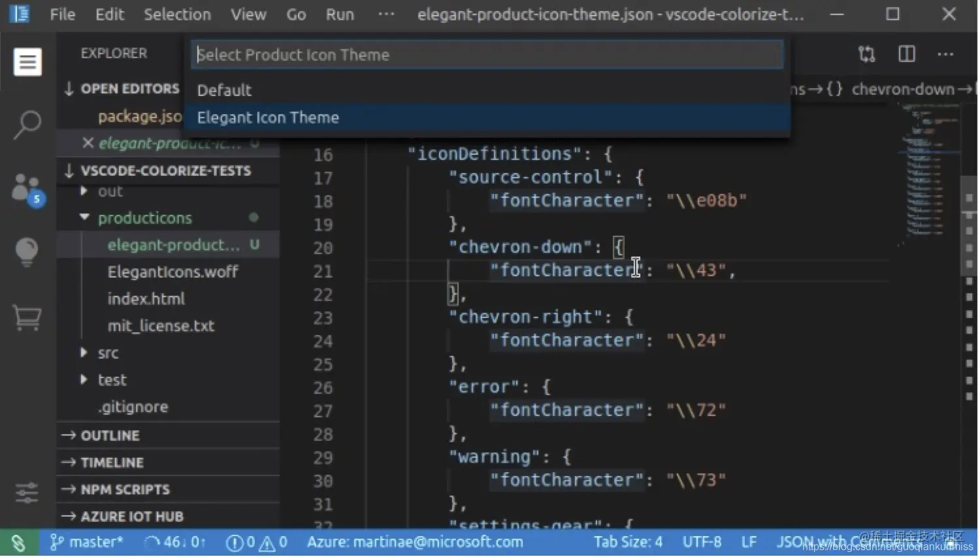Split the editor with the split icon
980x559 pixels.
(907, 54)
